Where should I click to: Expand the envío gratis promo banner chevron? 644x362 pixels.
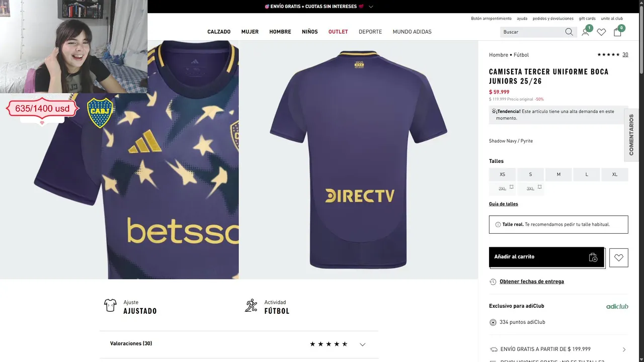tap(371, 7)
